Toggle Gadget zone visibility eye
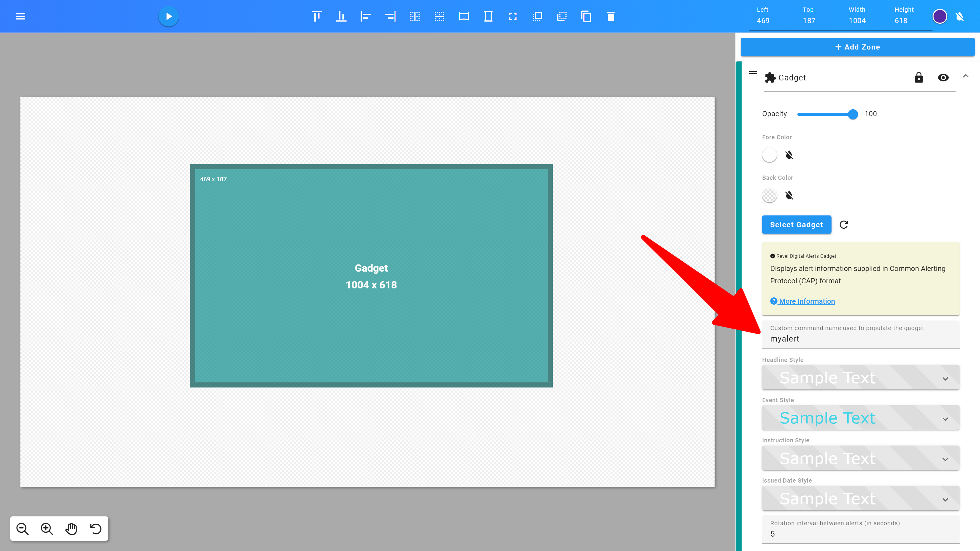This screenshot has width=980, height=551. point(943,77)
